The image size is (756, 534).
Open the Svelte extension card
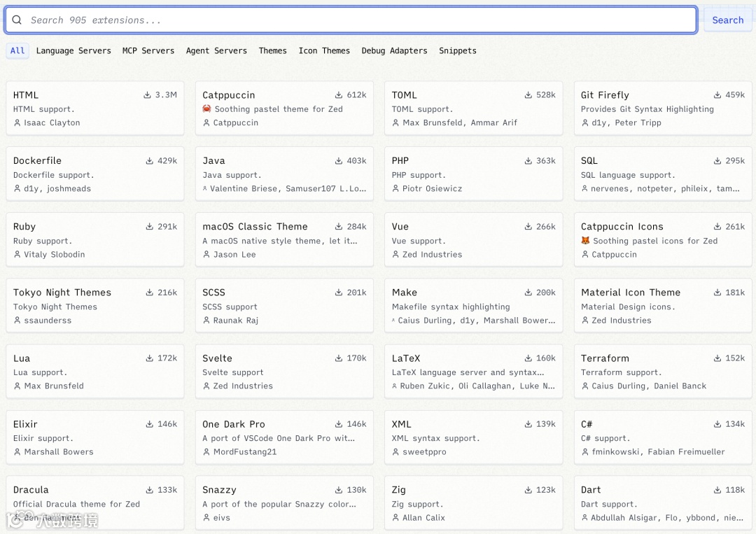(x=284, y=371)
